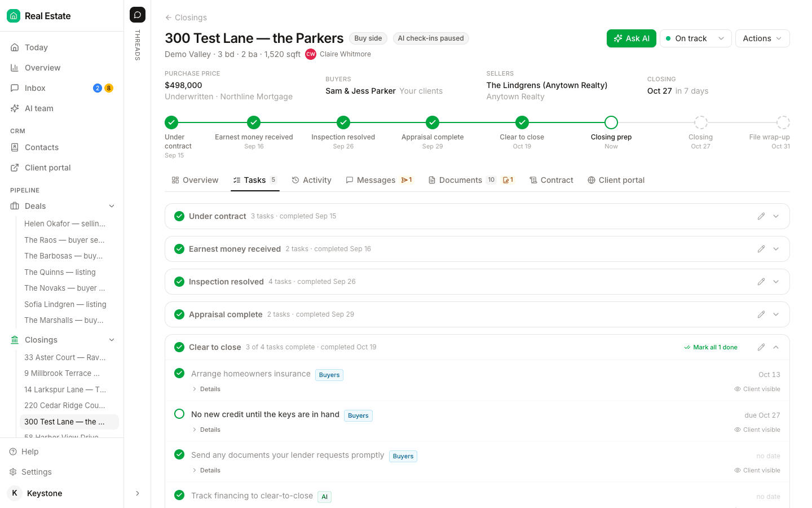Image resolution: width=812 pixels, height=508 pixels.
Task: Edit the Under contract stage with pencil icon
Action: coord(761,216)
